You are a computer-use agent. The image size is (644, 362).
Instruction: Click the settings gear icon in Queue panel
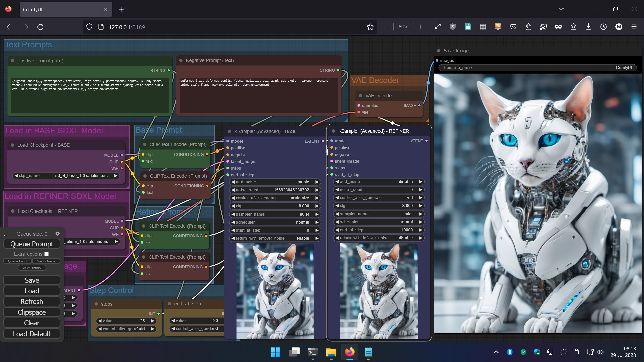click(x=57, y=233)
